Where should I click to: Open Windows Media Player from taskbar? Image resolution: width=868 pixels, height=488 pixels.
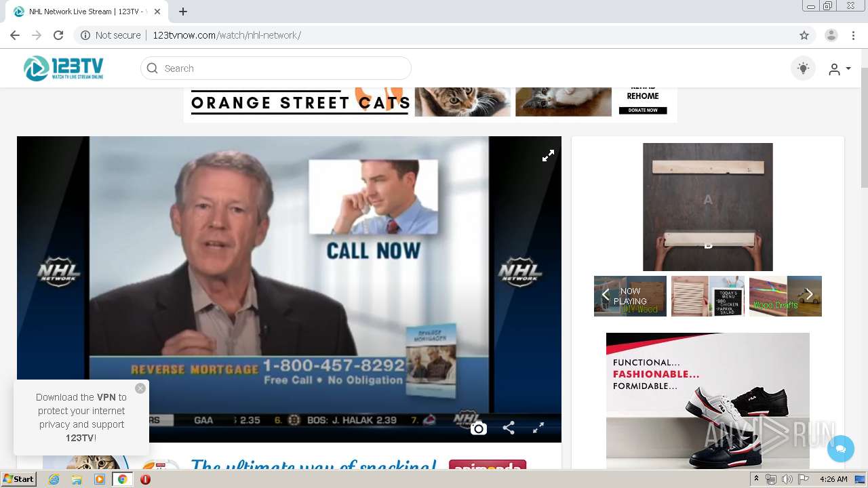[100, 479]
